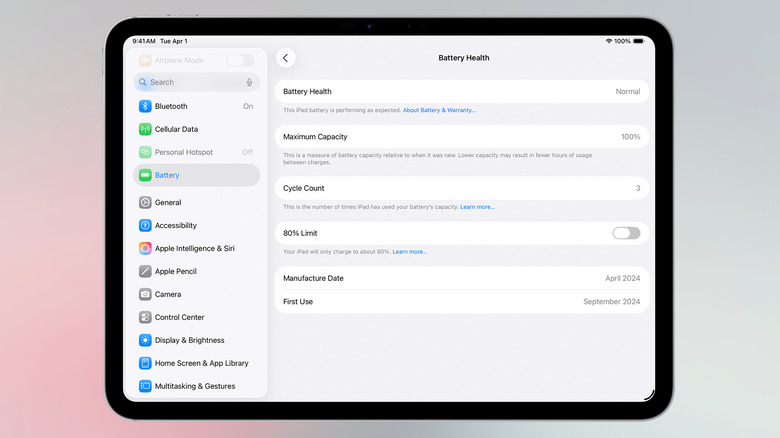Screen dimensions: 780x438
Task: Click the Cycle Count row
Action: 462,188
